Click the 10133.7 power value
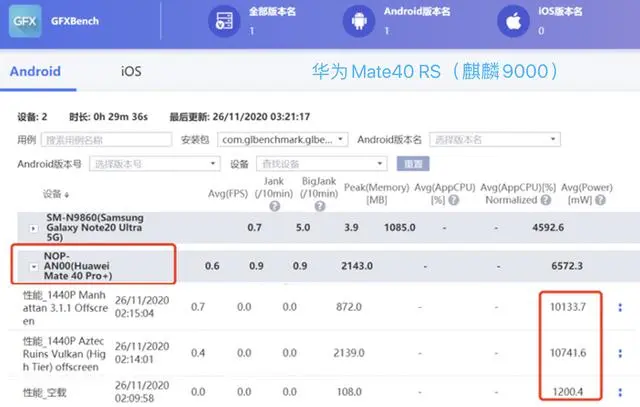Viewport: 640px width, 407px height. click(x=568, y=307)
